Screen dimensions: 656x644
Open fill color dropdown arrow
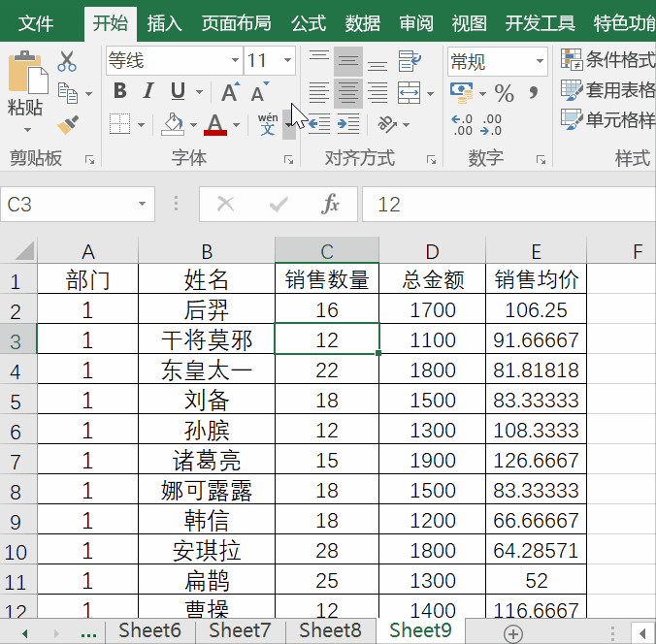point(193,124)
